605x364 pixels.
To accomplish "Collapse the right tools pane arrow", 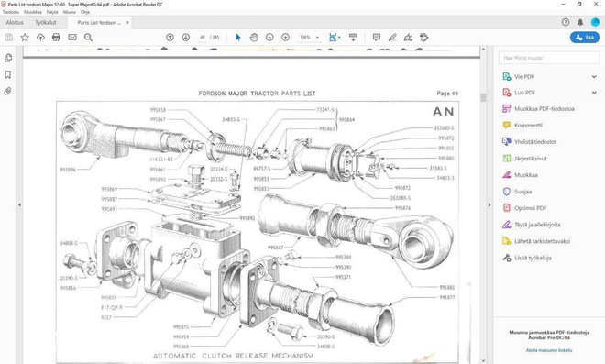I will click(x=489, y=205).
